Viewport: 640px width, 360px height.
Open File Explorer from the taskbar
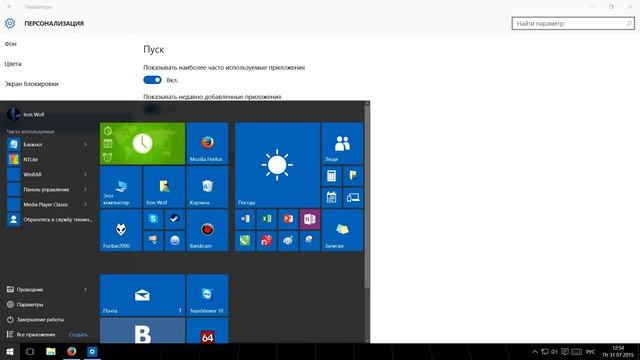[x=51, y=351]
